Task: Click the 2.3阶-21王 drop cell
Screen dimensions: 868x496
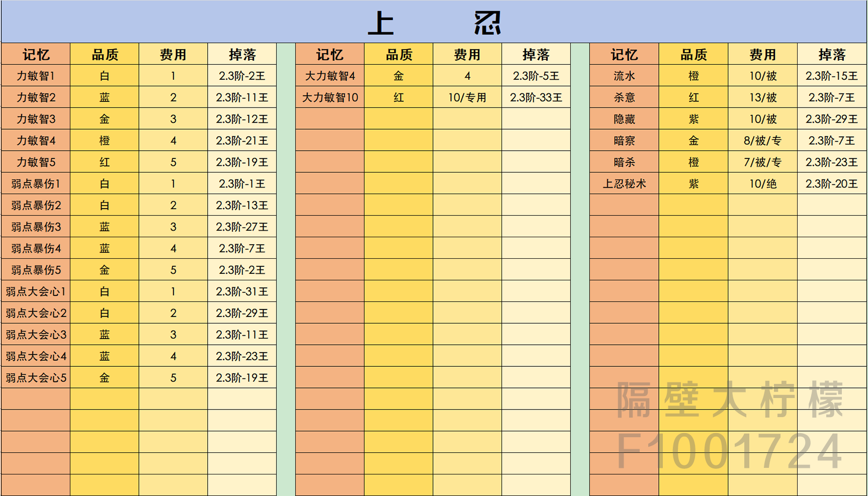Action: pos(242,141)
